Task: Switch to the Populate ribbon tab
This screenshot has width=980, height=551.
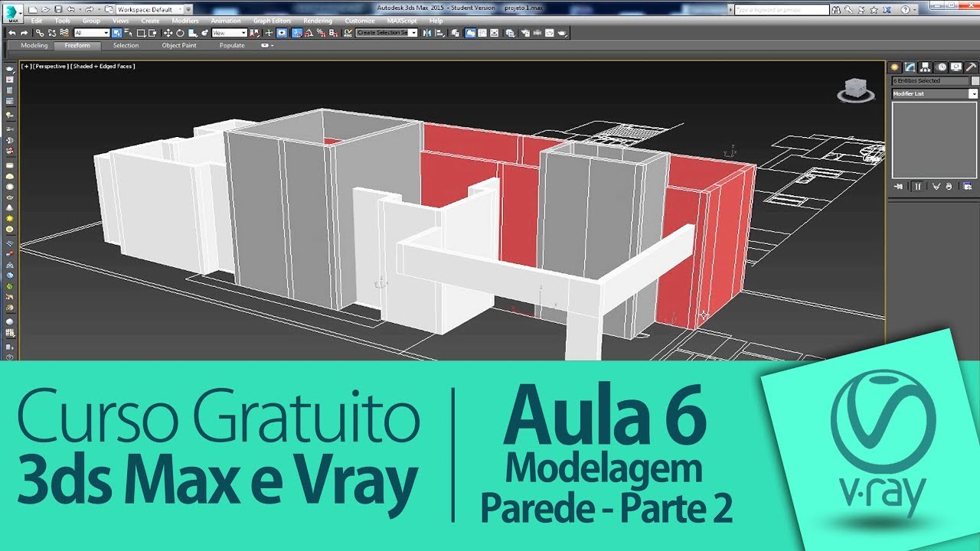Action: click(232, 45)
